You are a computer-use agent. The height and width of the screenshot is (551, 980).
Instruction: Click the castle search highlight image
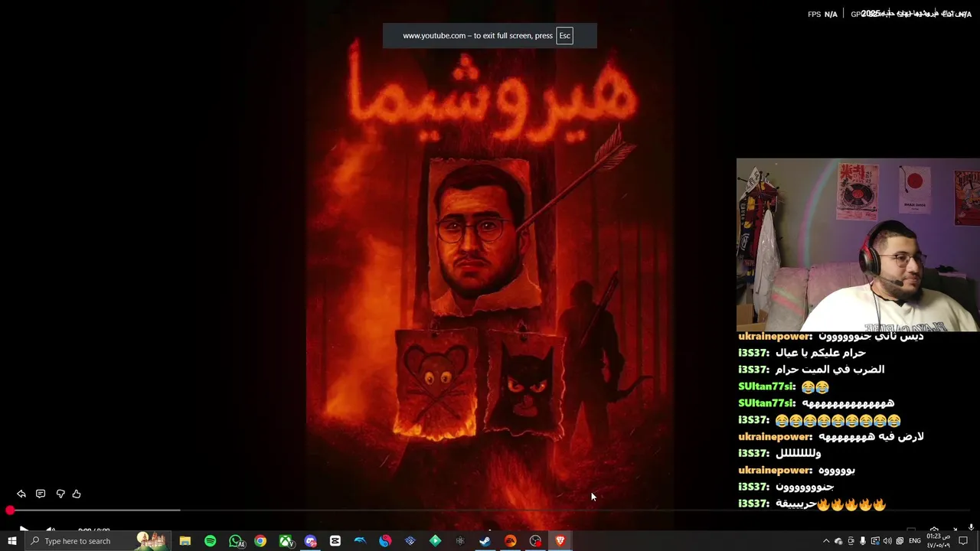click(152, 541)
